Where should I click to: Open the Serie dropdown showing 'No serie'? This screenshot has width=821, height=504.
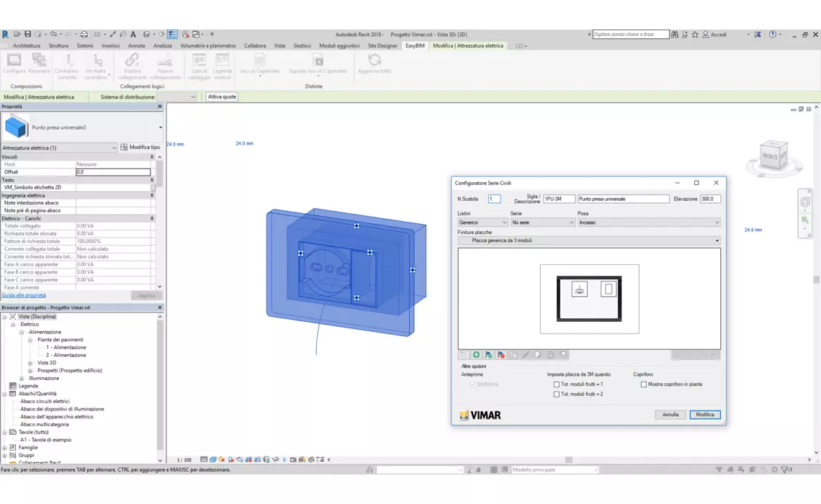(x=542, y=222)
